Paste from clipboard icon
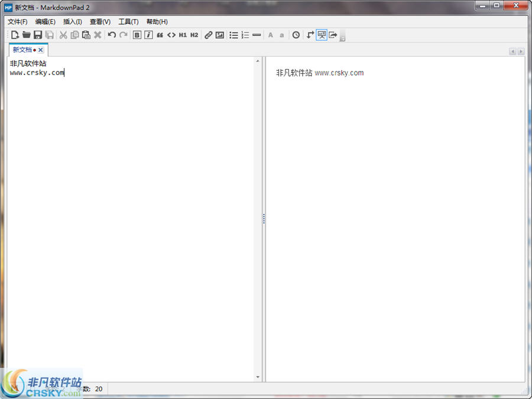 (86, 35)
